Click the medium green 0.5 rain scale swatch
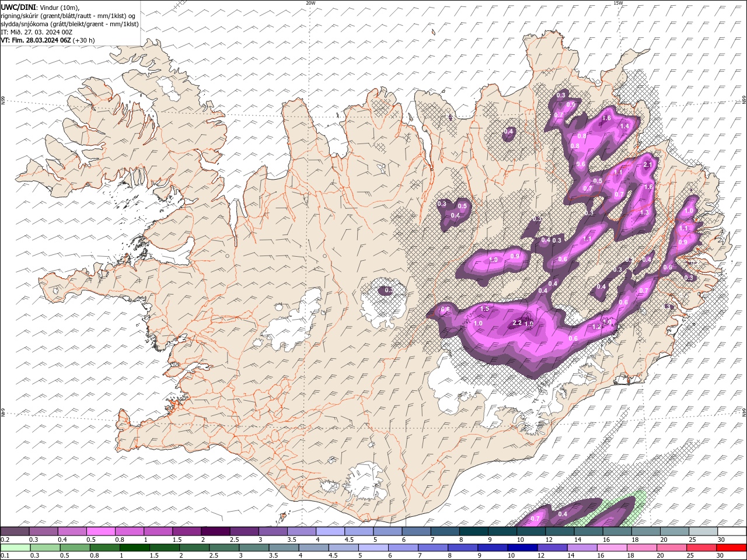 (75, 548)
